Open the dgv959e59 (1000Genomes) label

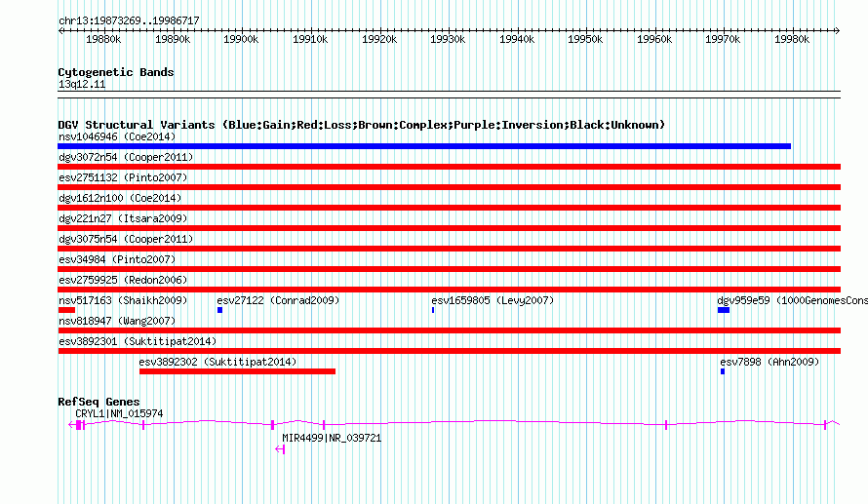click(x=792, y=300)
